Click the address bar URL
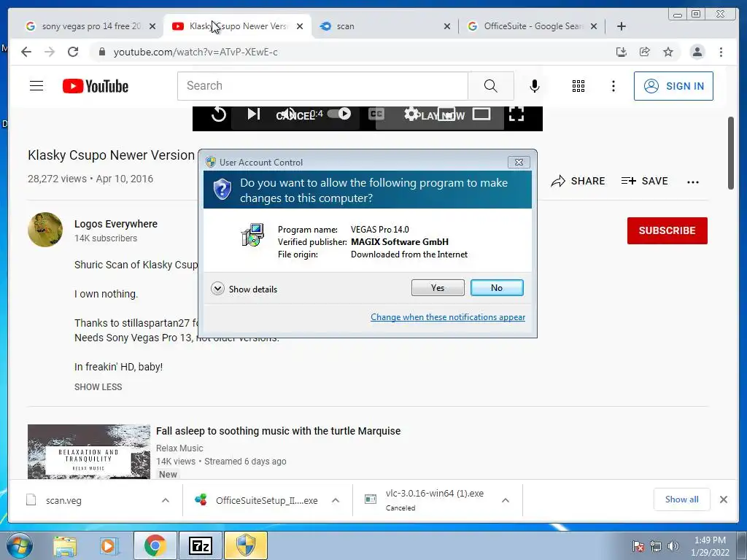747x560 pixels. pyautogui.click(x=196, y=52)
